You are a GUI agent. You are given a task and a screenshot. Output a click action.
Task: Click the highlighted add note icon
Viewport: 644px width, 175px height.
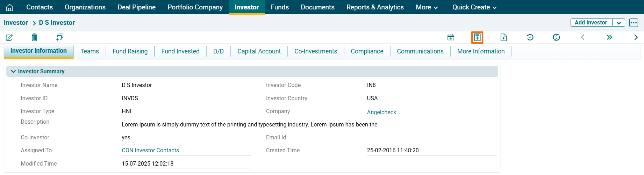click(477, 37)
